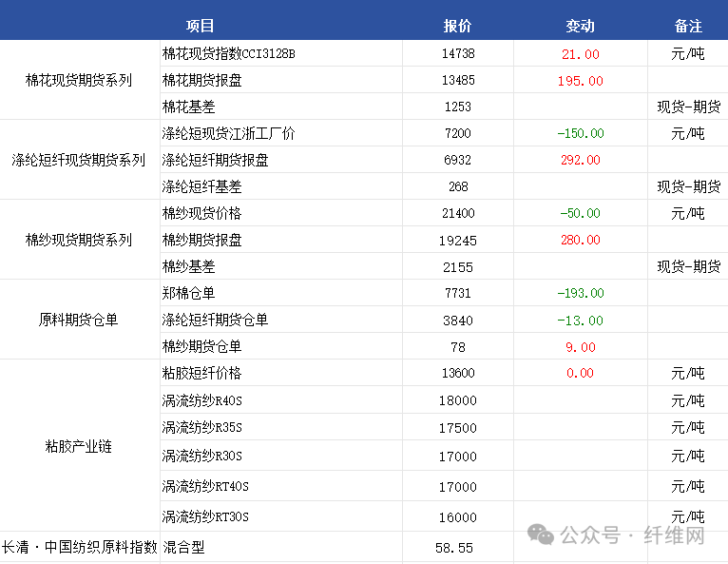Click the red change value 195.00

[x=581, y=81]
